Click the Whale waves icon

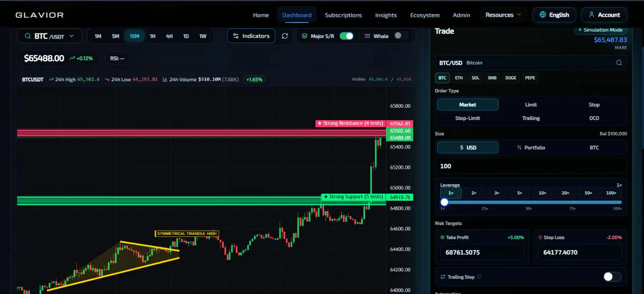pos(367,36)
